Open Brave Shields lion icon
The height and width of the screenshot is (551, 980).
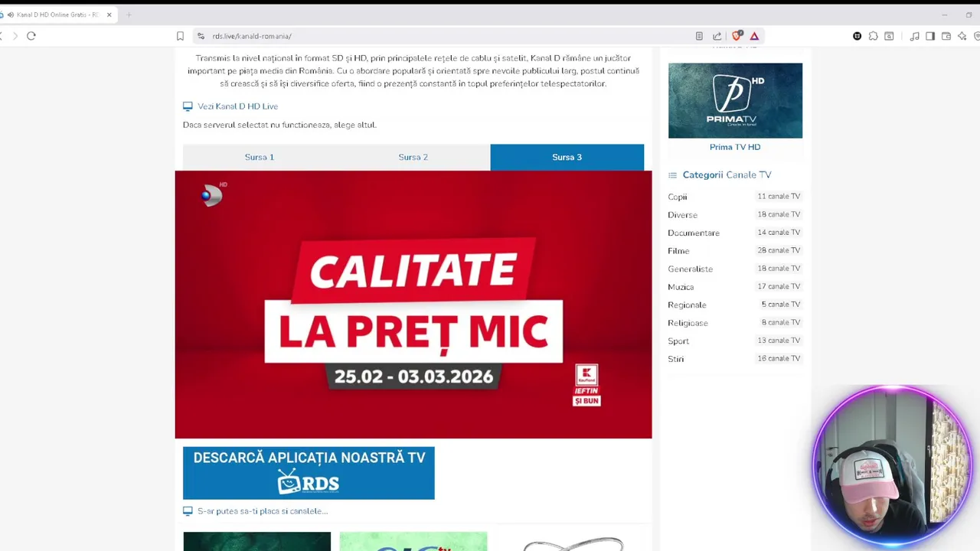[737, 36]
